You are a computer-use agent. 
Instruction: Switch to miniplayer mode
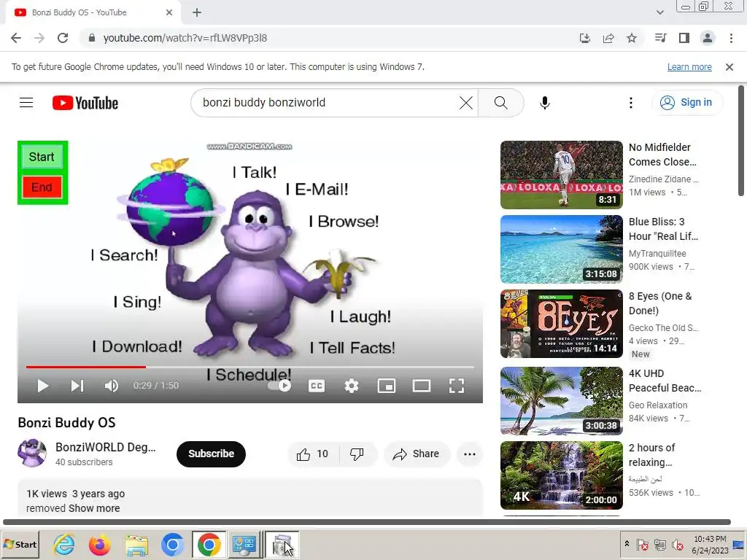387,386
